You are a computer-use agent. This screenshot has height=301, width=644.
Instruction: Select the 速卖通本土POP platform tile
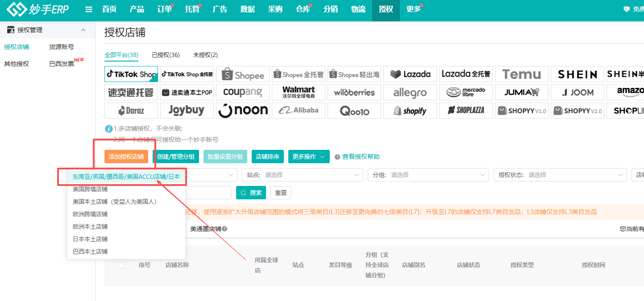(187, 92)
